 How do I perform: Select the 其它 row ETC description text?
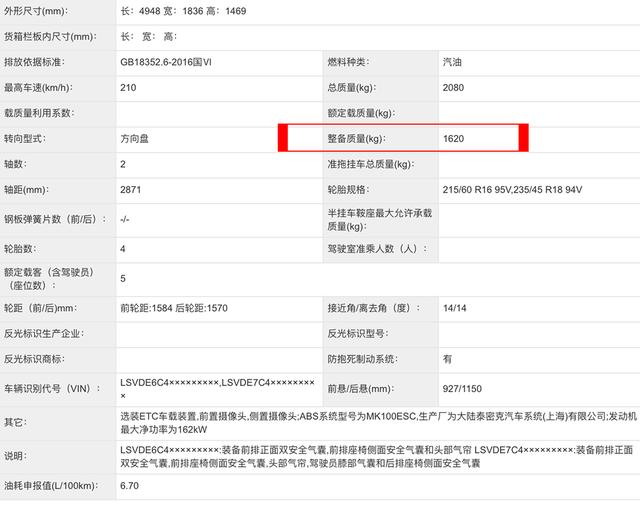pyautogui.click(x=378, y=423)
